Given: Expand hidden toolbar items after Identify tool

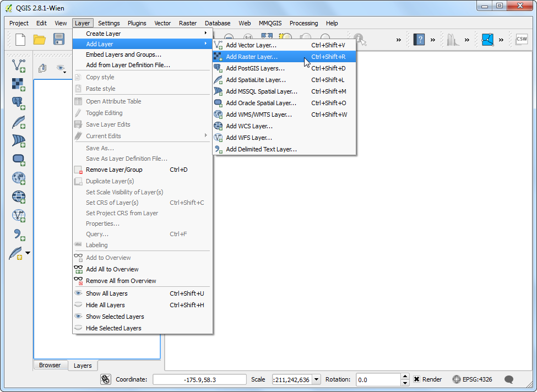Looking at the screenshot, I should [x=399, y=40].
